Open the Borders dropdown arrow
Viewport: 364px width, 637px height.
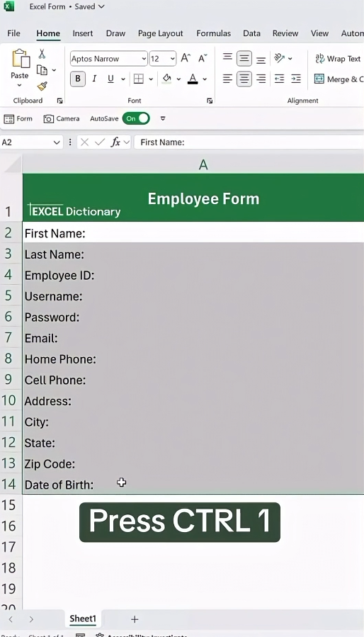(x=151, y=79)
